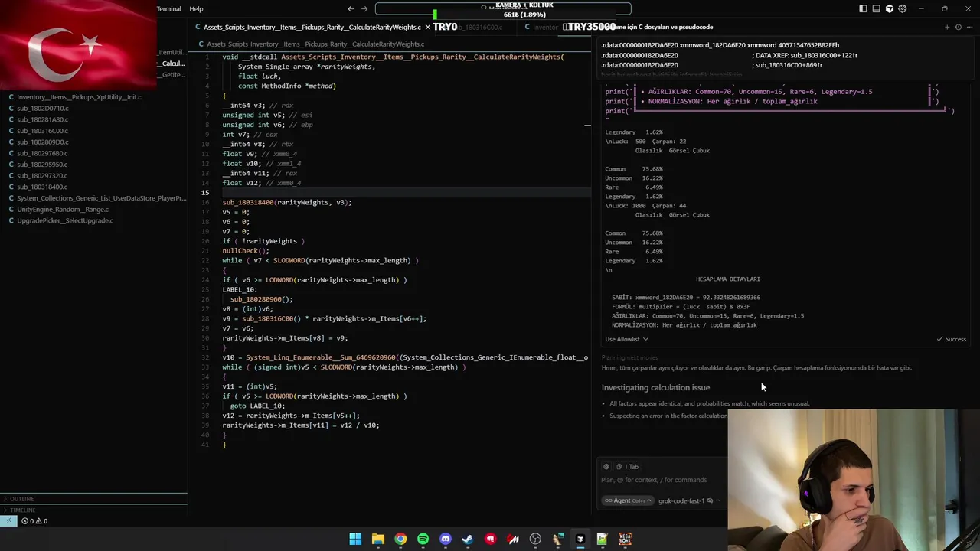Screen dimensions: 980x551
Task: Select the 1 Tab context chip
Action: [x=627, y=467]
